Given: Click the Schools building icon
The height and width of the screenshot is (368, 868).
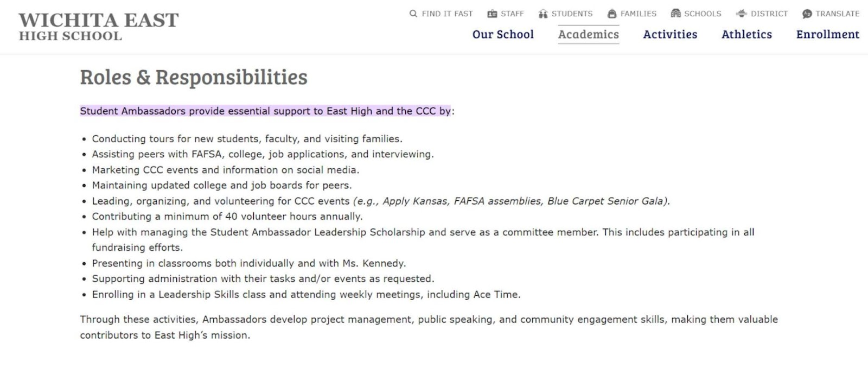Looking at the screenshot, I should tap(675, 14).
